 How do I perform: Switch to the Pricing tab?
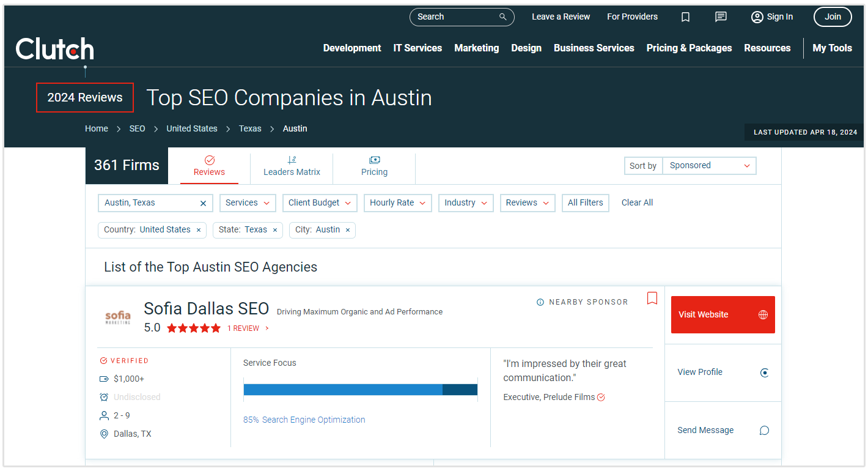(x=374, y=166)
